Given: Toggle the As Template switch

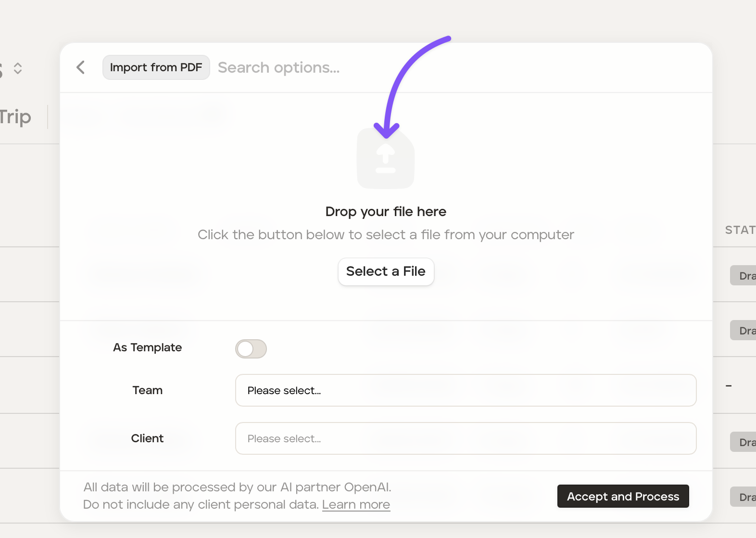Looking at the screenshot, I should point(251,349).
